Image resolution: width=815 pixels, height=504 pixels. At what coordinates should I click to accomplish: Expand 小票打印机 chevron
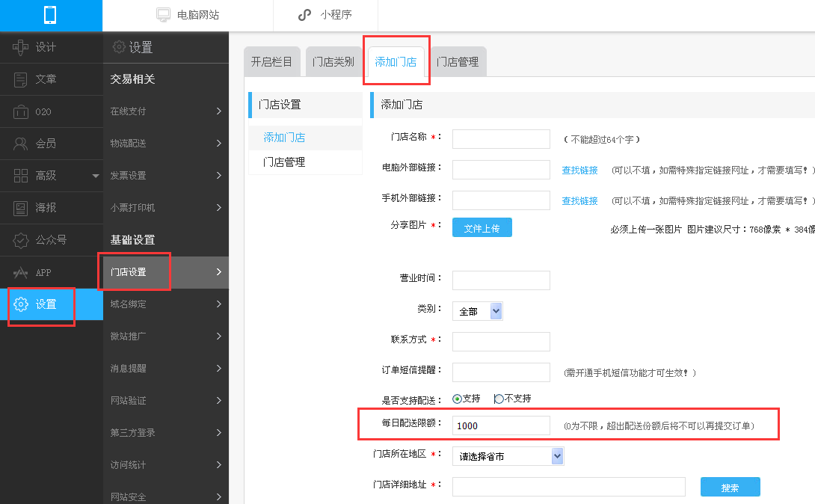click(x=219, y=208)
